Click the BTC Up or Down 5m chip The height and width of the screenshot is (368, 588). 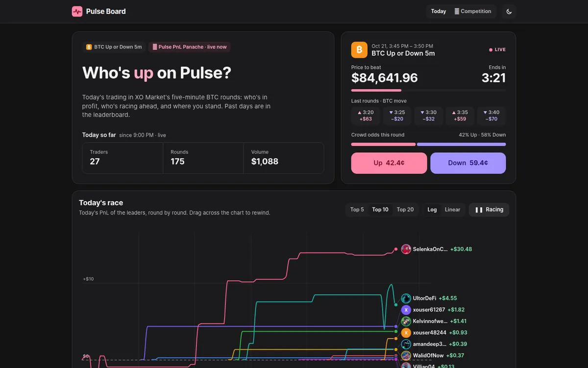point(114,47)
